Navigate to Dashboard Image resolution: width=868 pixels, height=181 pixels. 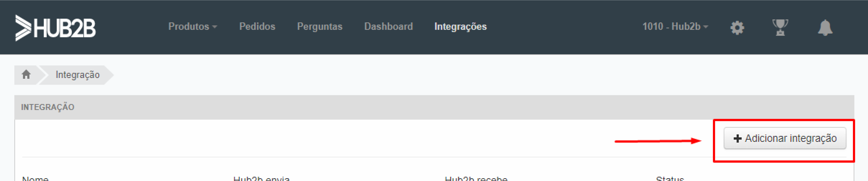coord(388,27)
